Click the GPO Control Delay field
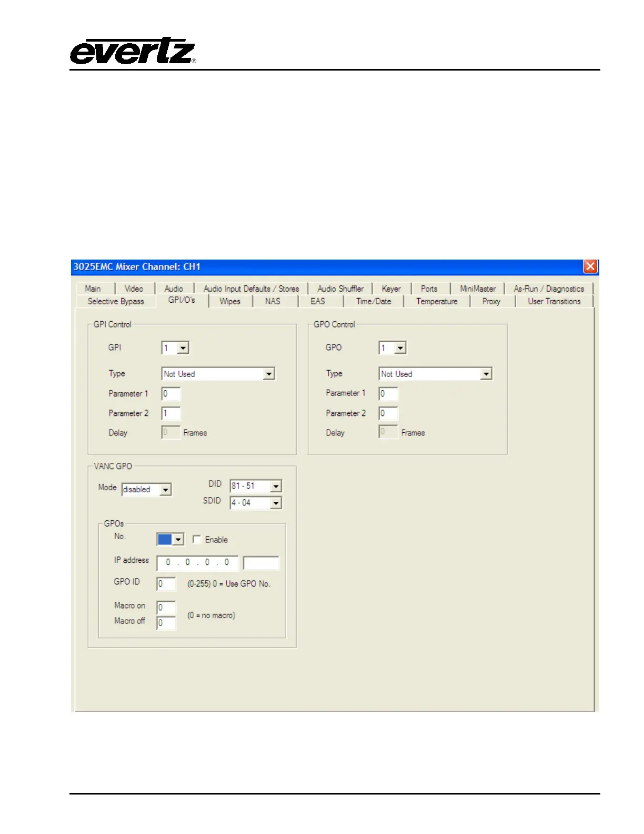644x834 pixels. coord(388,433)
